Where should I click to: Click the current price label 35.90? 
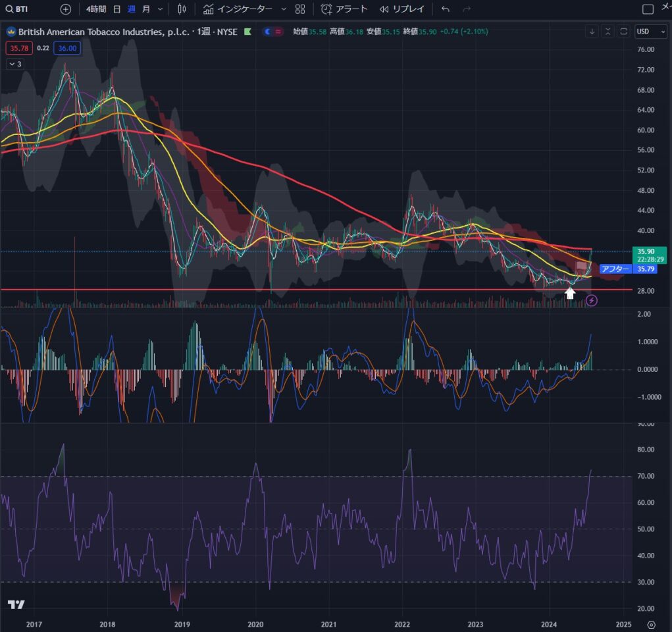click(x=649, y=255)
